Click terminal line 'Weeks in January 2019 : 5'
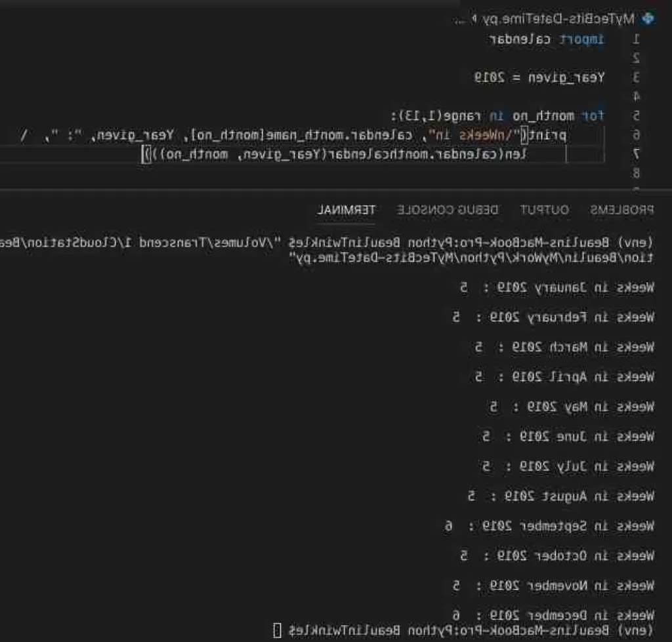The image size is (672, 642). click(556, 287)
